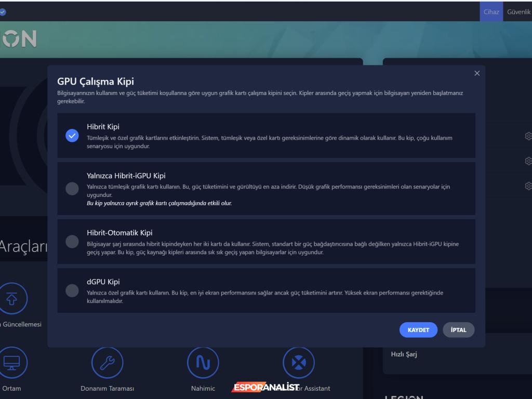The width and height of the screenshot is (532, 399).
Task: Enable the dGPU Kipi radio button
Action: 72,290
